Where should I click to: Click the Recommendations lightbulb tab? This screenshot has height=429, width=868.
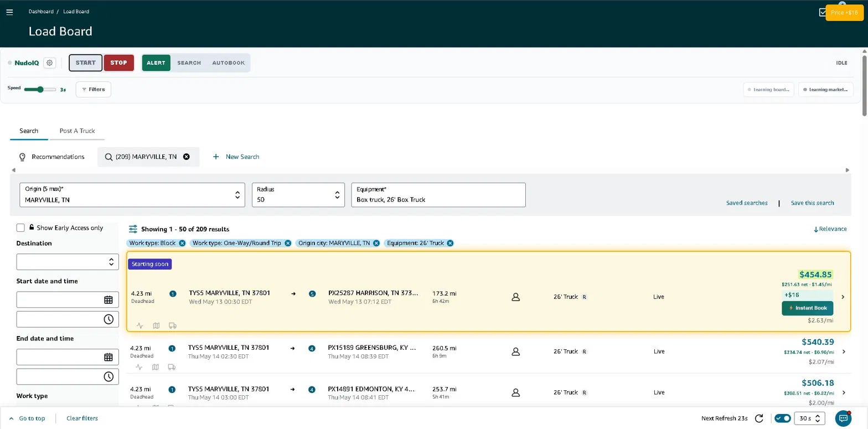tap(51, 157)
